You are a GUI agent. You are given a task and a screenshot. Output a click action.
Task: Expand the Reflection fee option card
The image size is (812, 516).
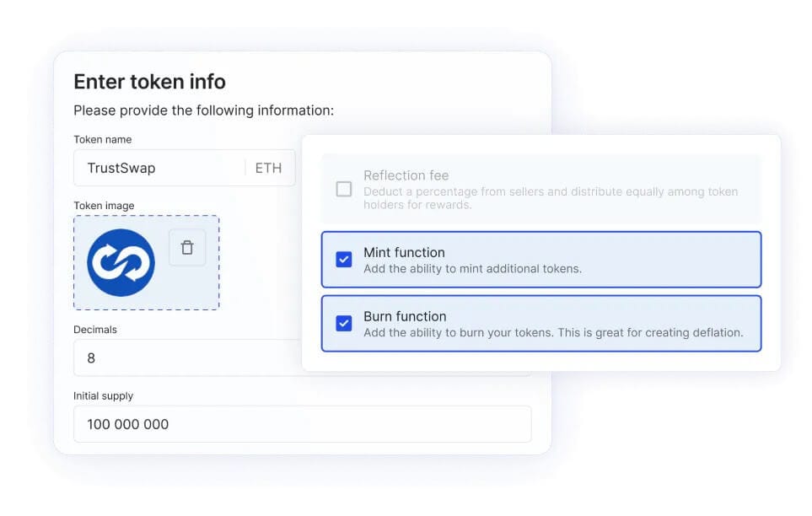tap(540, 190)
